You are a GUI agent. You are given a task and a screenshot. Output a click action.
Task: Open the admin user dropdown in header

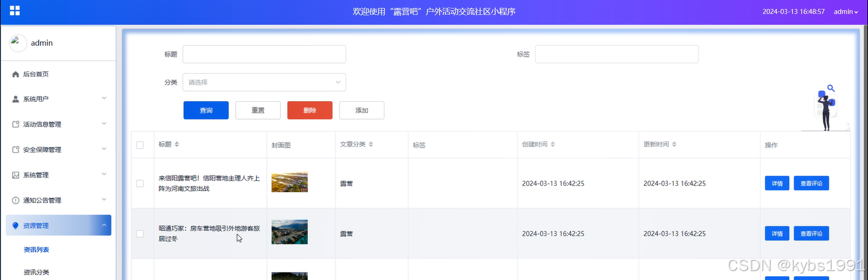[x=846, y=11]
